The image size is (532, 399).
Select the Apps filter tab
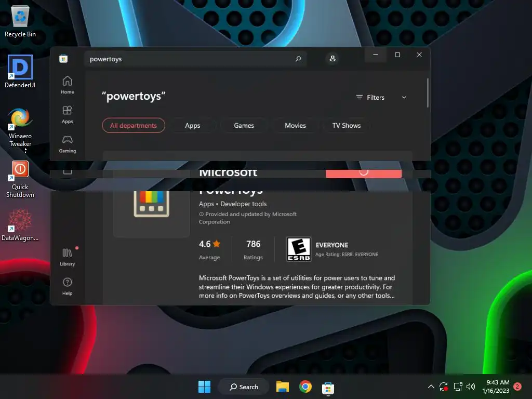click(x=192, y=126)
